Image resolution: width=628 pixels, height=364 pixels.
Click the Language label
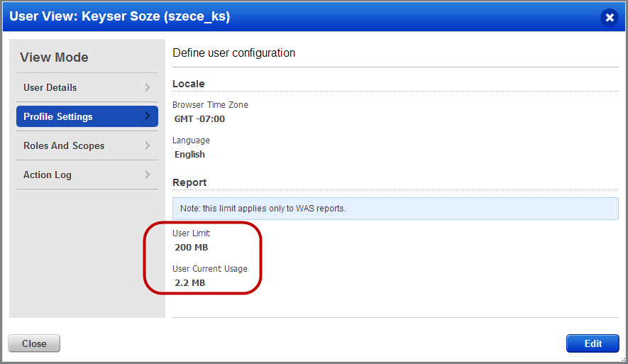[191, 140]
